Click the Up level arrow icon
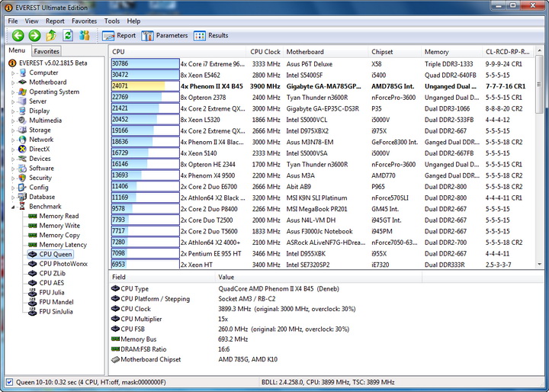 (51, 35)
